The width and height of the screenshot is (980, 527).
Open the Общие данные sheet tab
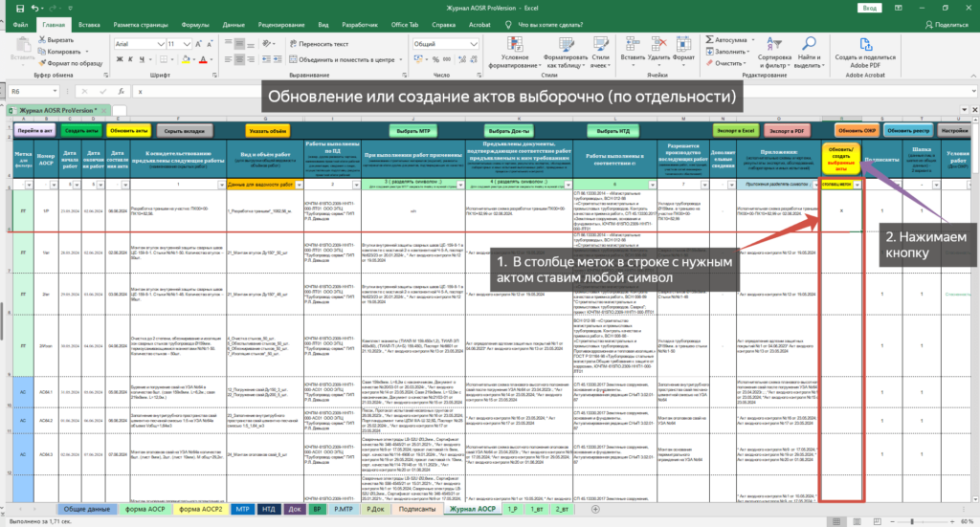(87, 509)
